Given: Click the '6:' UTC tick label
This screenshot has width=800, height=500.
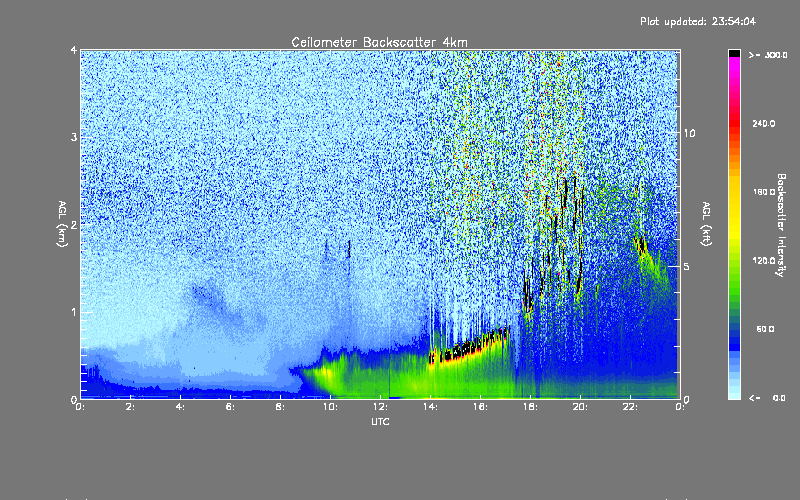Looking at the screenshot, I should click(x=231, y=407).
